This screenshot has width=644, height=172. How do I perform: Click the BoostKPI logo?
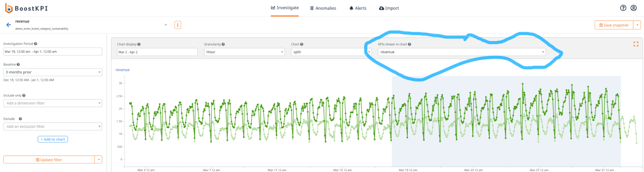point(26,8)
